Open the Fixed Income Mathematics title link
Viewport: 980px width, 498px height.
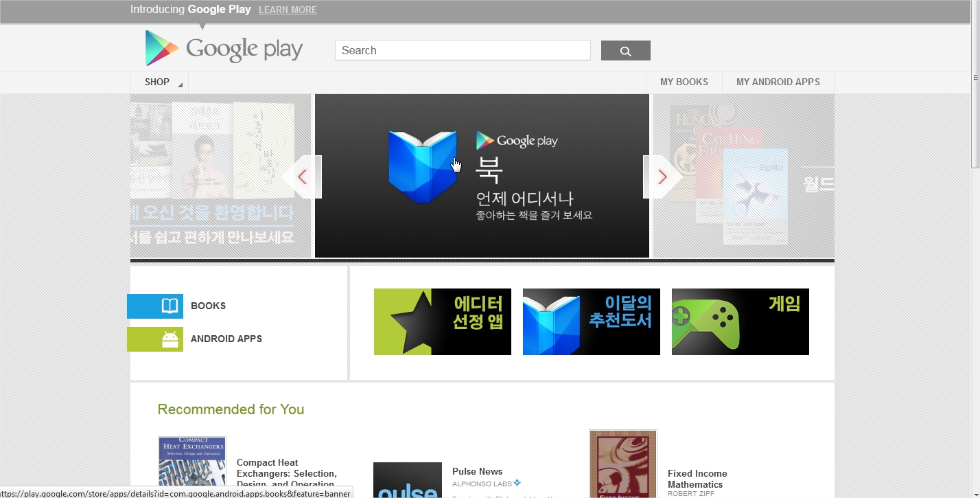[697, 479]
